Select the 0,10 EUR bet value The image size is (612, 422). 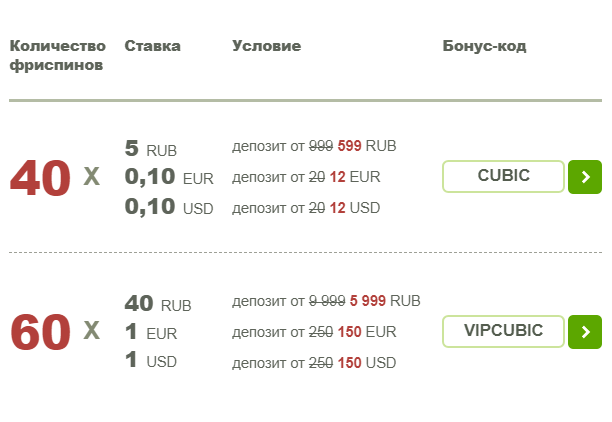coord(169,178)
